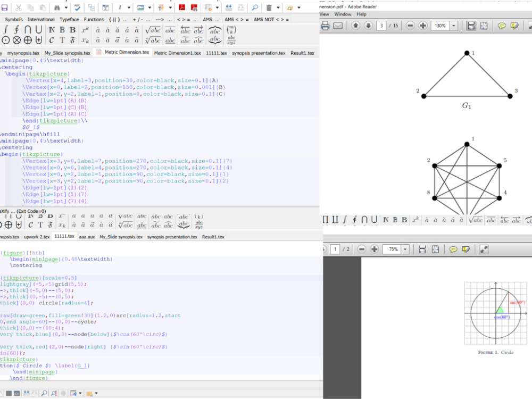Click the tikzpicture [scale=0.5] line in the lower editor

[39, 278]
